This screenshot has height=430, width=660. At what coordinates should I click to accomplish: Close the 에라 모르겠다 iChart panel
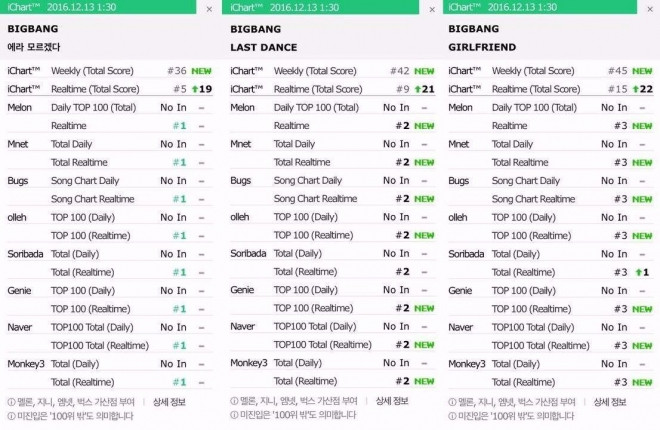pos(209,9)
